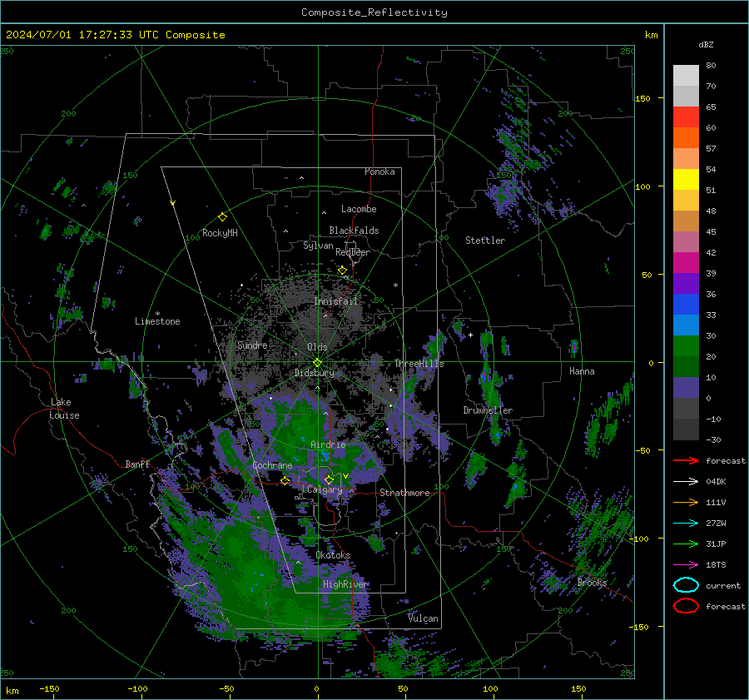Screen dimensions: 749x700
Task: Click the Innisfail city label
Action: 335,301
